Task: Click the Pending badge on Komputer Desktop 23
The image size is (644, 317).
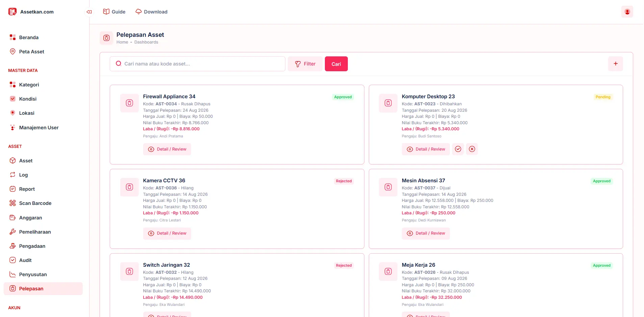Action: pyautogui.click(x=603, y=97)
